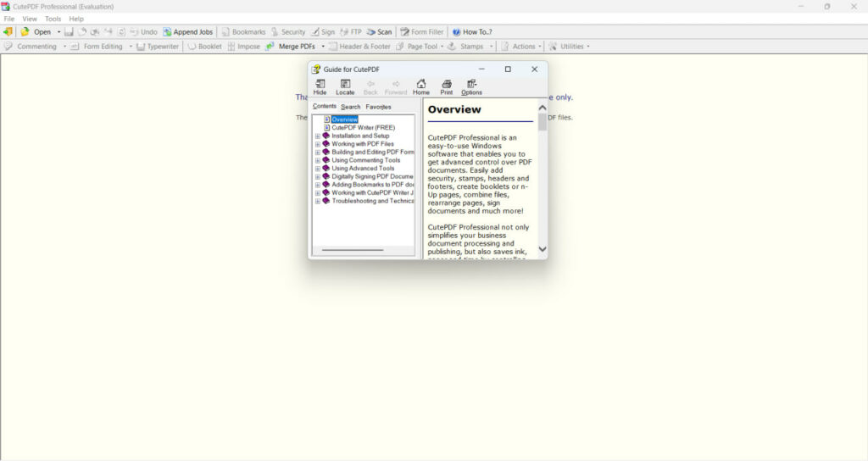Open Options in the Guide window
The image size is (868, 461).
tap(471, 87)
